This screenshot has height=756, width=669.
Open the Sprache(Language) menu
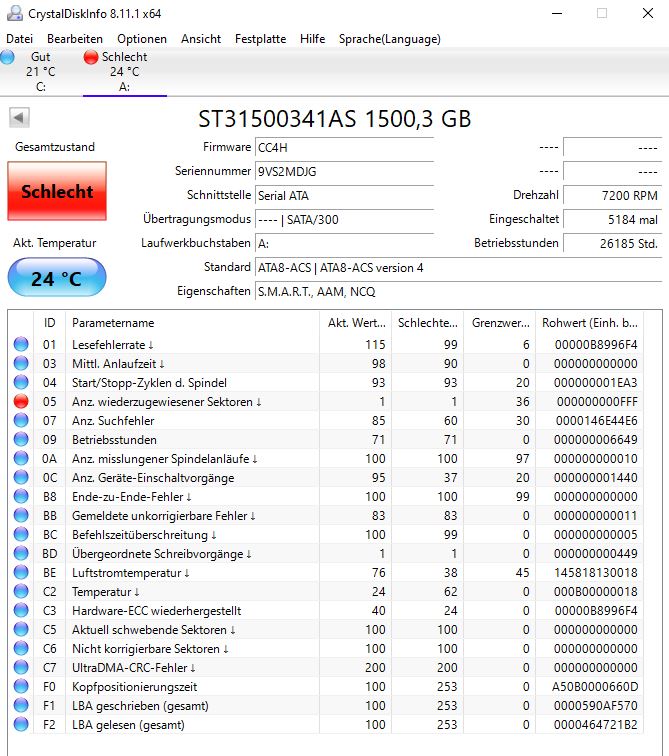pyautogui.click(x=389, y=39)
